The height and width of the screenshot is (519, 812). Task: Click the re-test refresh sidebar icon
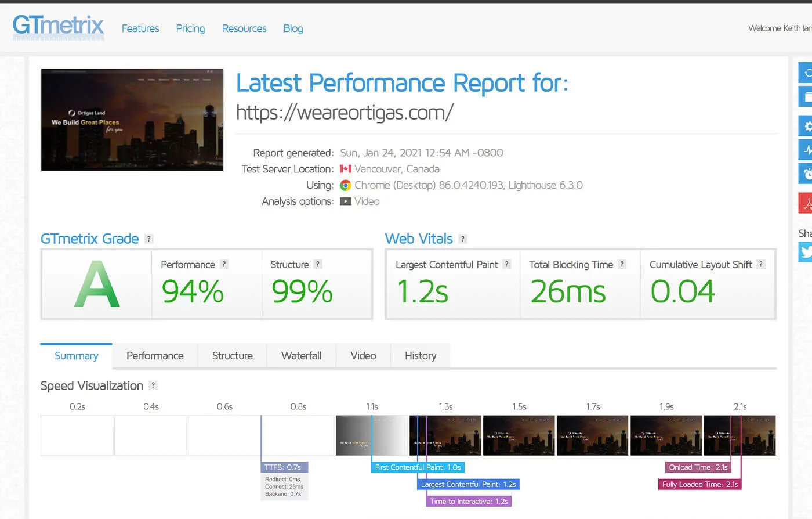pos(806,73)
